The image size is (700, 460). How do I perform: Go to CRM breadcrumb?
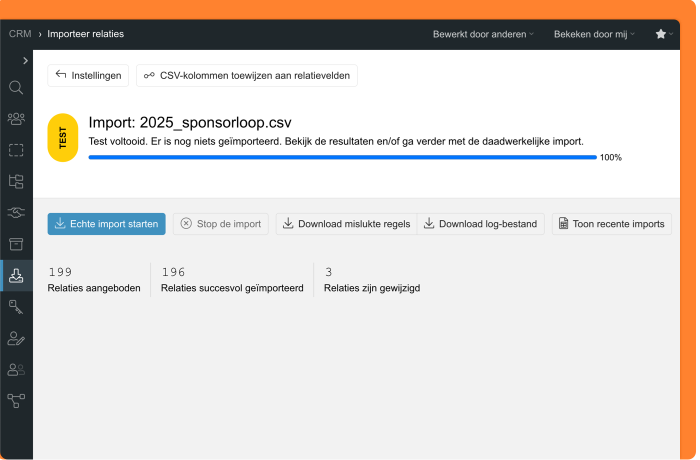20,34
